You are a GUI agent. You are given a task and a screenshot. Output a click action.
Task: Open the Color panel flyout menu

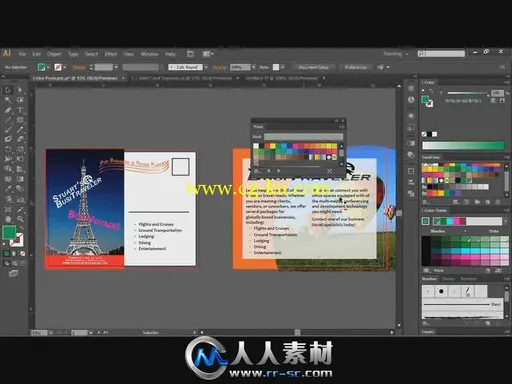[507, 82]
